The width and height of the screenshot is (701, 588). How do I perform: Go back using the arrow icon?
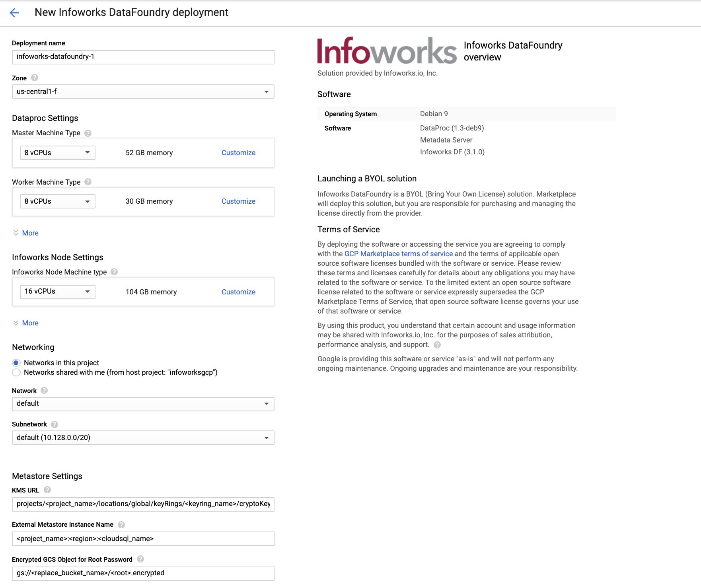pyautogui.click(x=14, y=13)
